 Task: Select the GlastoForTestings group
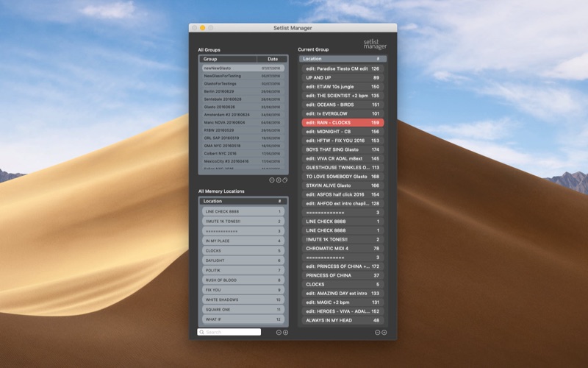pyautogui.click(x=243, y=84)
